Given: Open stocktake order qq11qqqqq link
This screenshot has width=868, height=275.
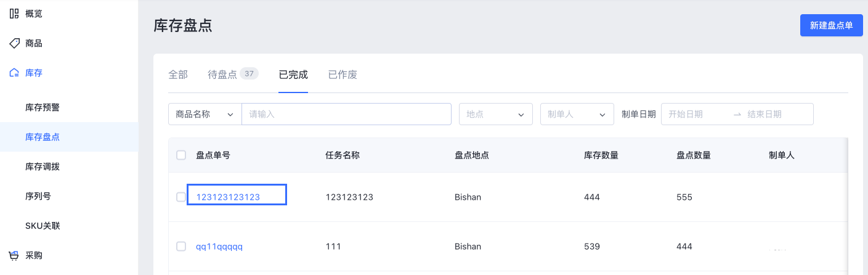Looking at the screenshot, I should [x=219, y=247].
